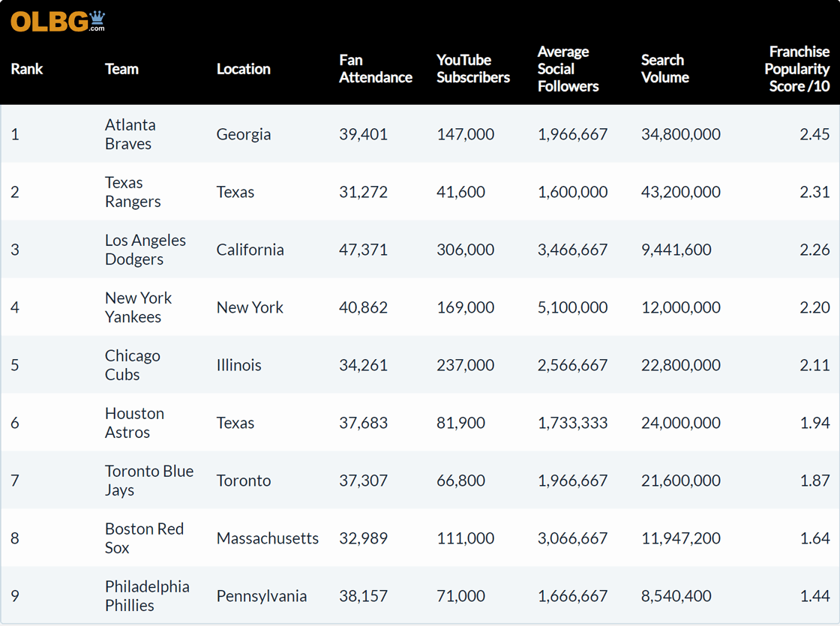This screenshot has height=626, width=840.
Task: Click the Location column header
Action: (243, 69)
